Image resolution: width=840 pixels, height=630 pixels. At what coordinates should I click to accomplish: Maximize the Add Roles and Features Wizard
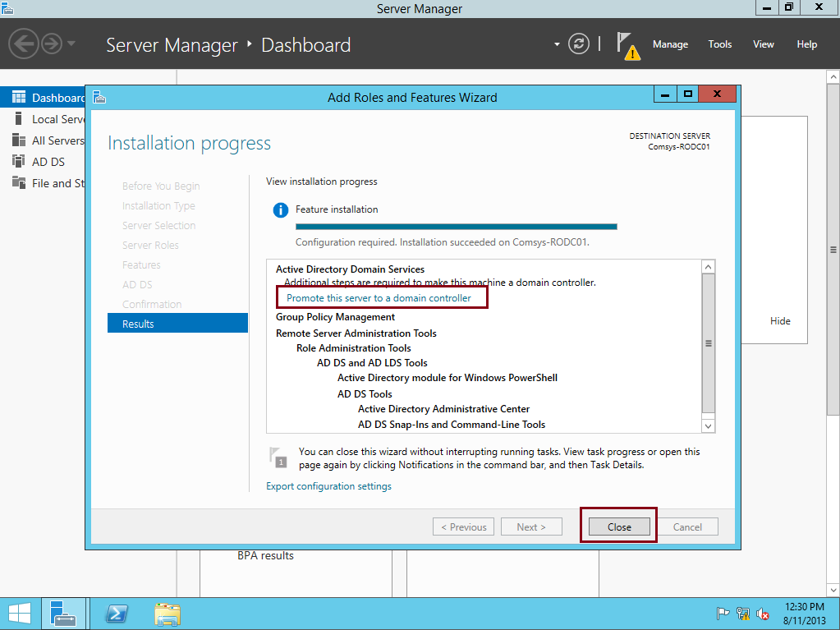click(688, 94)
